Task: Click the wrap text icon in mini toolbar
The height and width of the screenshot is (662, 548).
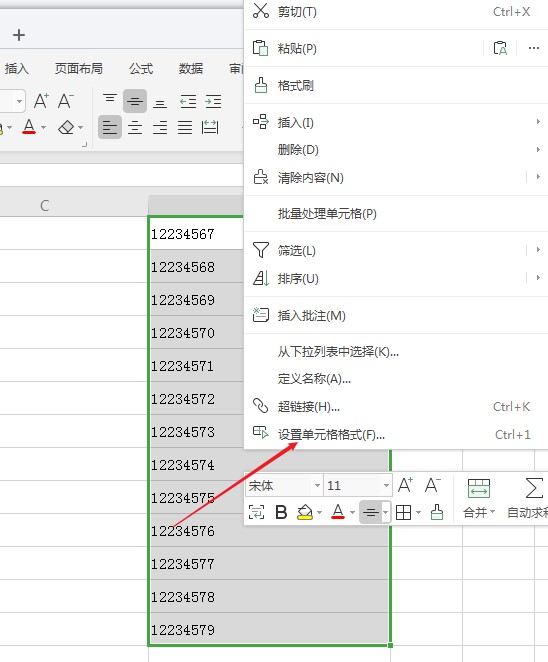Action: (256, 513)
